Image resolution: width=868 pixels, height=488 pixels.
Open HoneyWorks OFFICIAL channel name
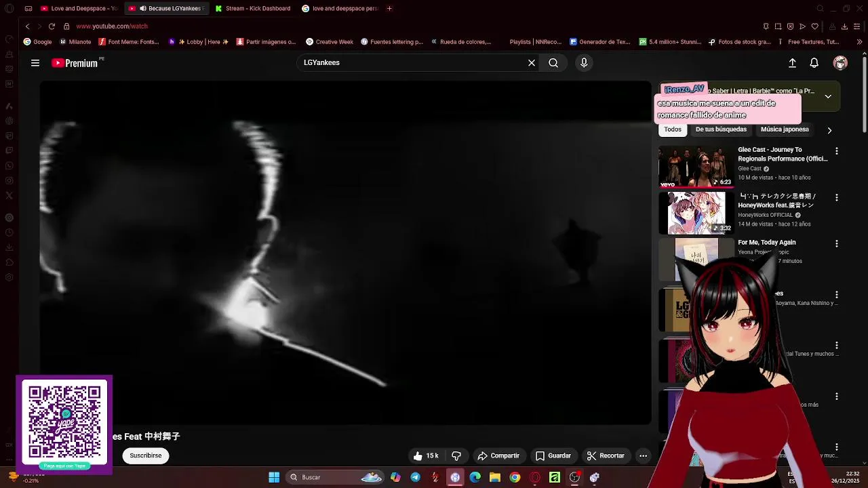click(x=765, y=215)
